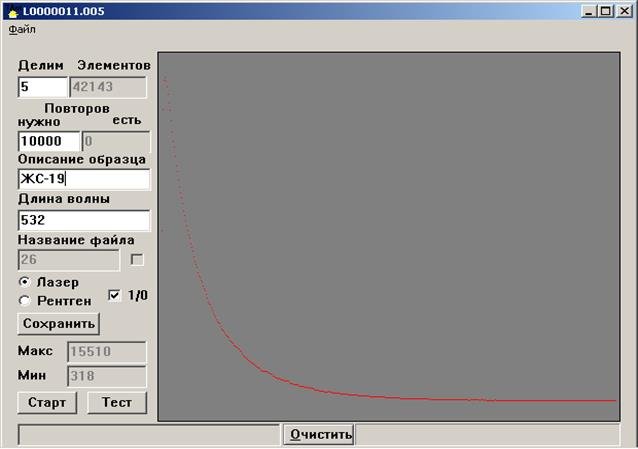The image size is (638, 449).
Task: Click the status bar left panel
Action: [x=149, y=434]
